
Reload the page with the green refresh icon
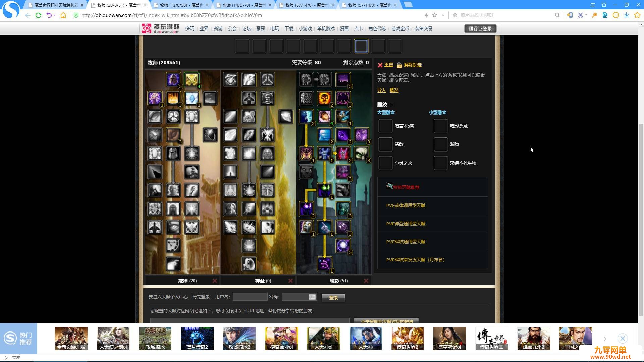pos(38,15)
